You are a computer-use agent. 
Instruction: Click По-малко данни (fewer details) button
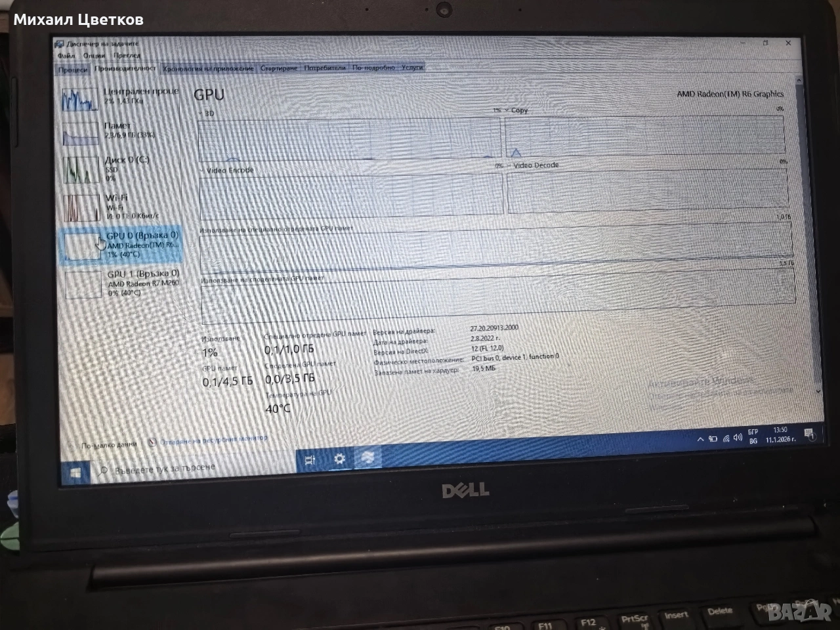[108, 444]
